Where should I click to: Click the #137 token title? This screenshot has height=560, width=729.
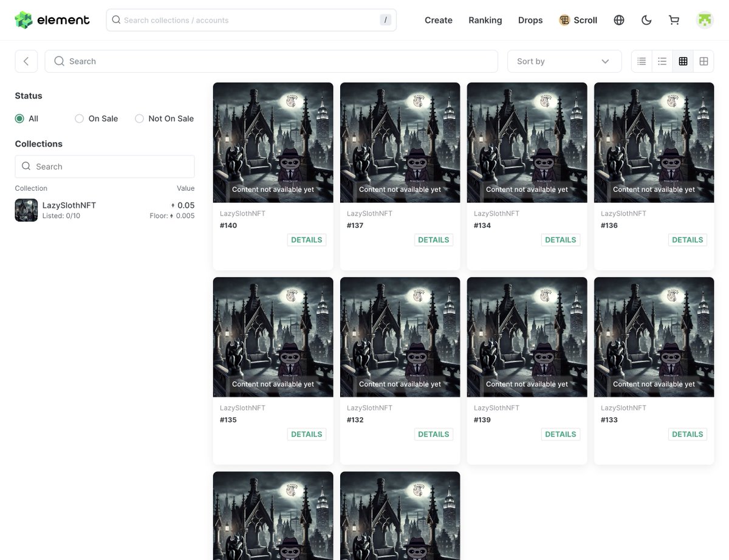tap(355, 225)
